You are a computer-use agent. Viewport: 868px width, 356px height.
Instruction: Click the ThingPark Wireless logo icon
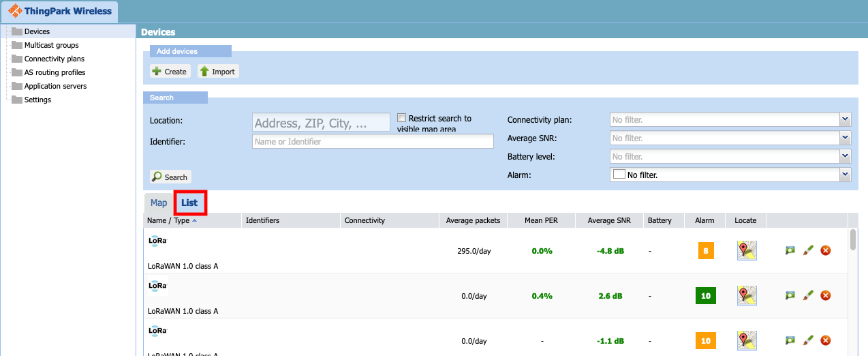pyautogui.click(x=14, y=11)
